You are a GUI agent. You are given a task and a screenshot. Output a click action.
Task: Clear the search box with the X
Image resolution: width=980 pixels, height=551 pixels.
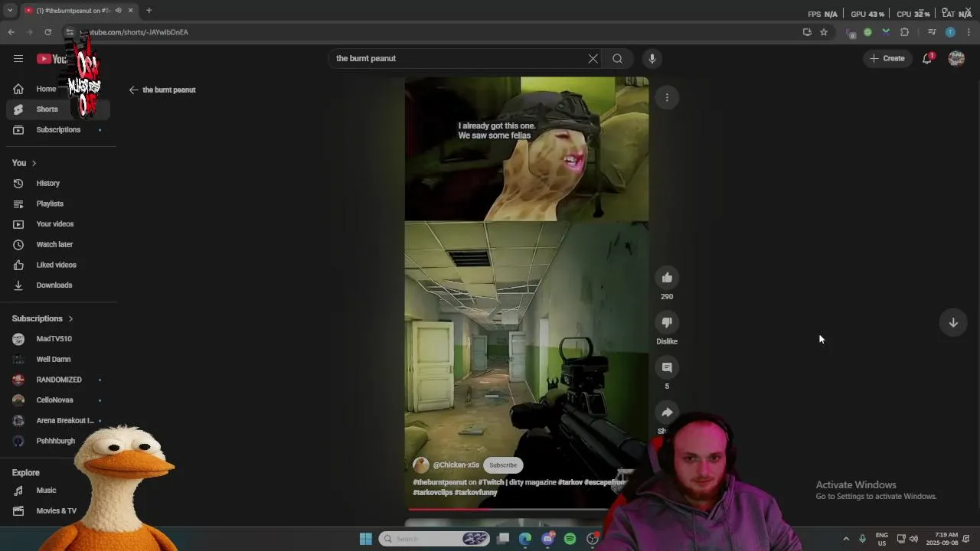[x=593, y=59]
